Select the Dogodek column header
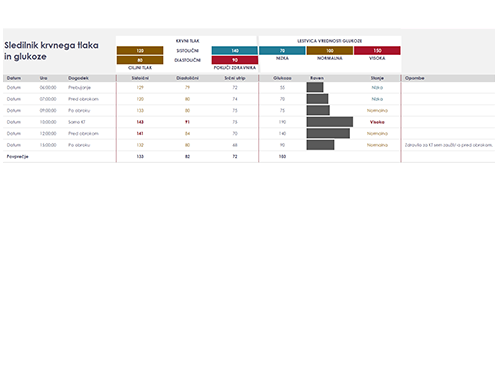 78,78
